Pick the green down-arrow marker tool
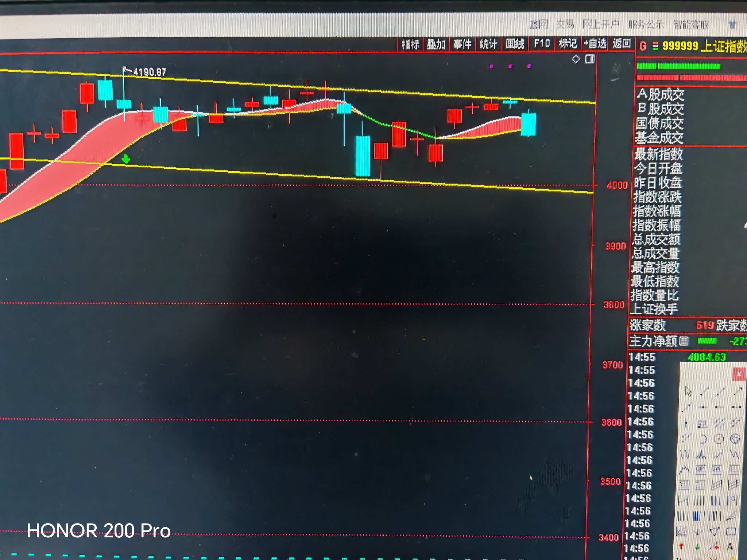Viewport: 747px width, 560px height. point(697,547)
